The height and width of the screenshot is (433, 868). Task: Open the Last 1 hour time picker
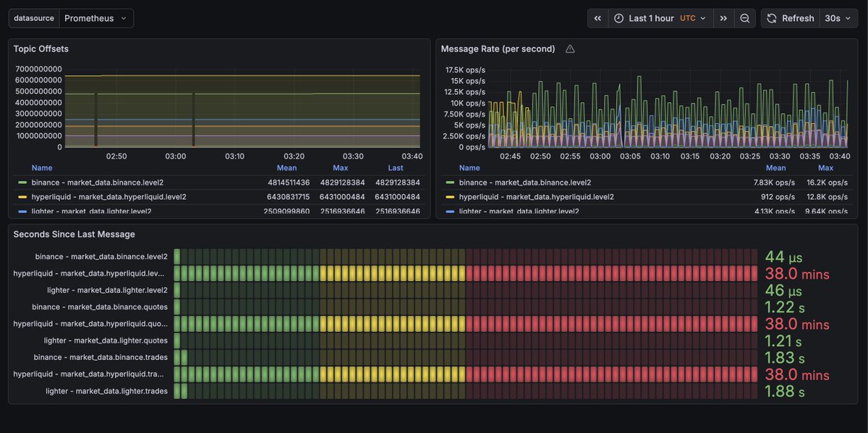click(660, 18)
